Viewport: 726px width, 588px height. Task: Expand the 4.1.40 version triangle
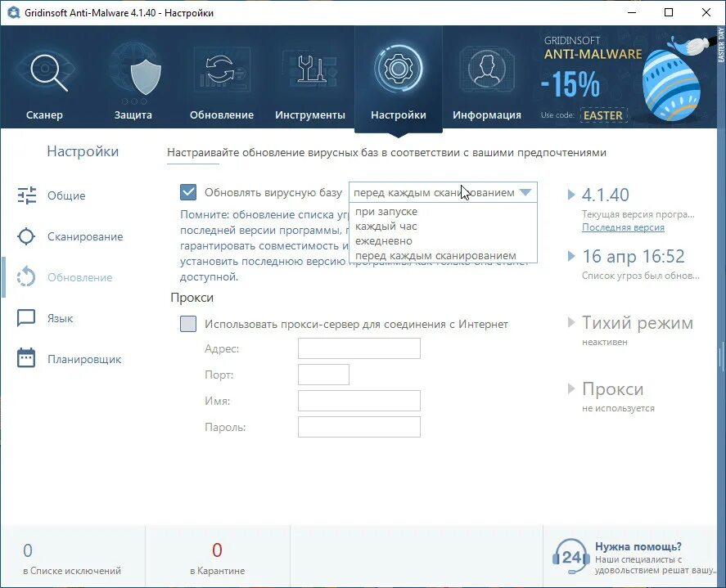tap(572, 195)
